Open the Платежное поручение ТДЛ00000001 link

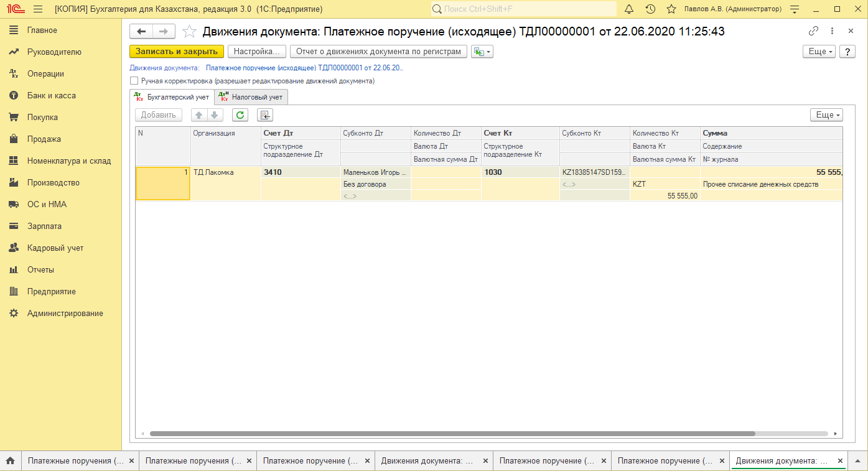[304, 68]
